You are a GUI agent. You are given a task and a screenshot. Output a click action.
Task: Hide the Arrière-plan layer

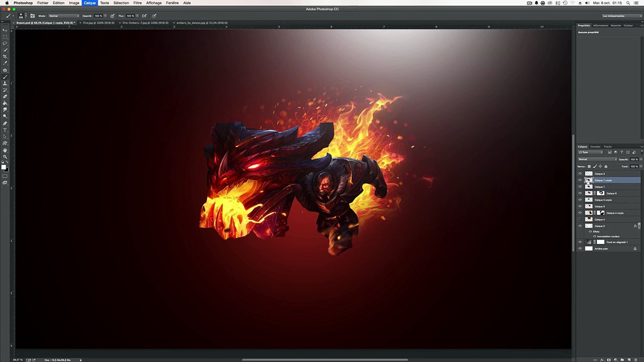[x=580, y=249]
